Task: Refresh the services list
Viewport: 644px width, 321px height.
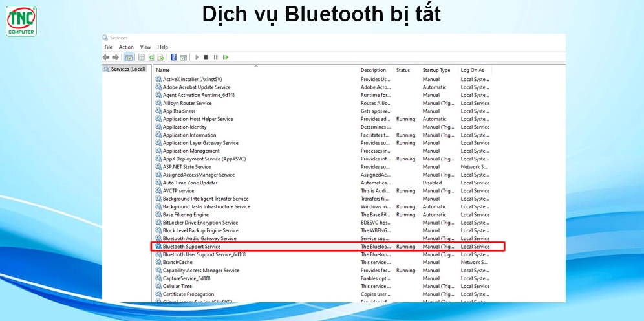Action: click(x=151, y=58)
